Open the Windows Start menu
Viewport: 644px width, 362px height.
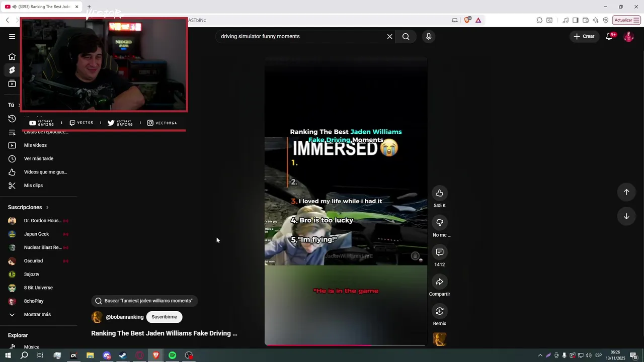click(8, 355)
